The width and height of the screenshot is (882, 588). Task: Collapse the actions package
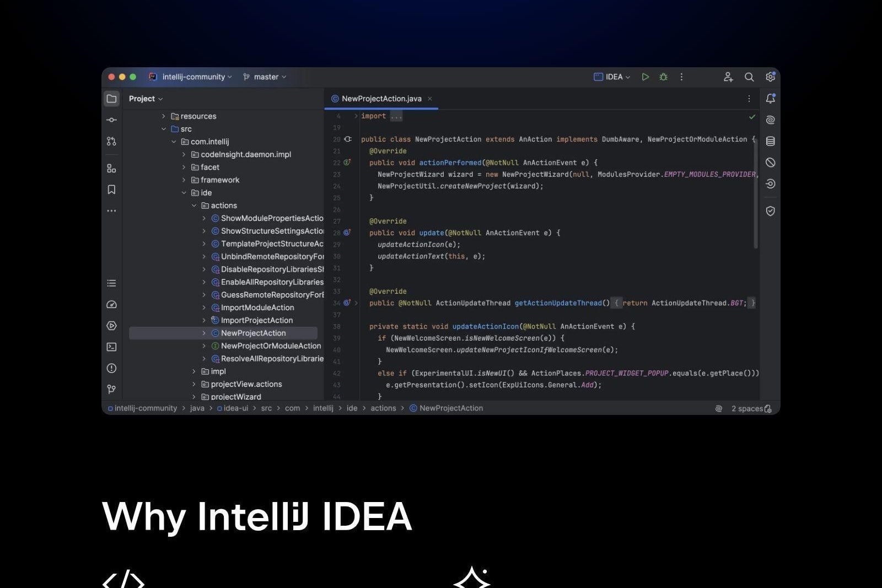point(193,206)
